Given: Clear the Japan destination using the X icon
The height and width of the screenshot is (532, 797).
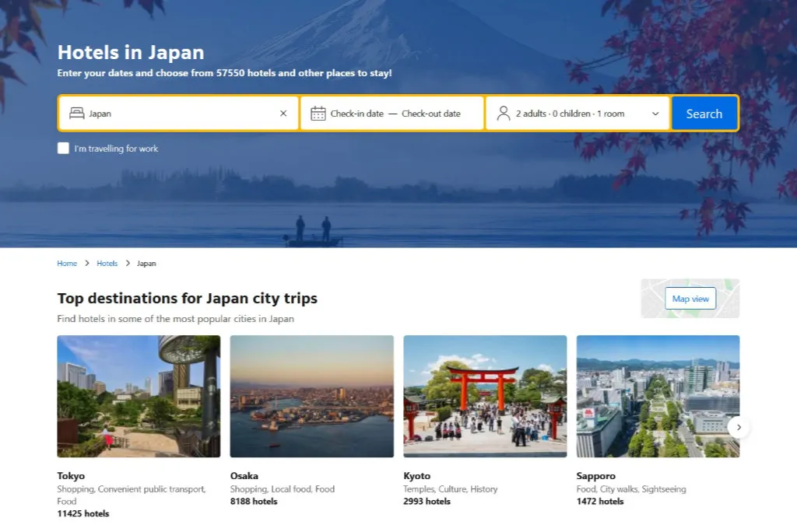Looking at the screenshot, I should pos(283,113).
